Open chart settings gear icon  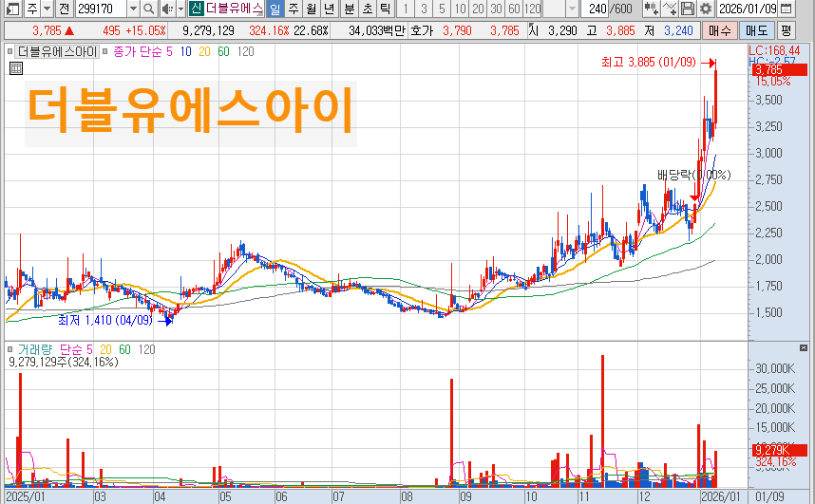point(706,9)
